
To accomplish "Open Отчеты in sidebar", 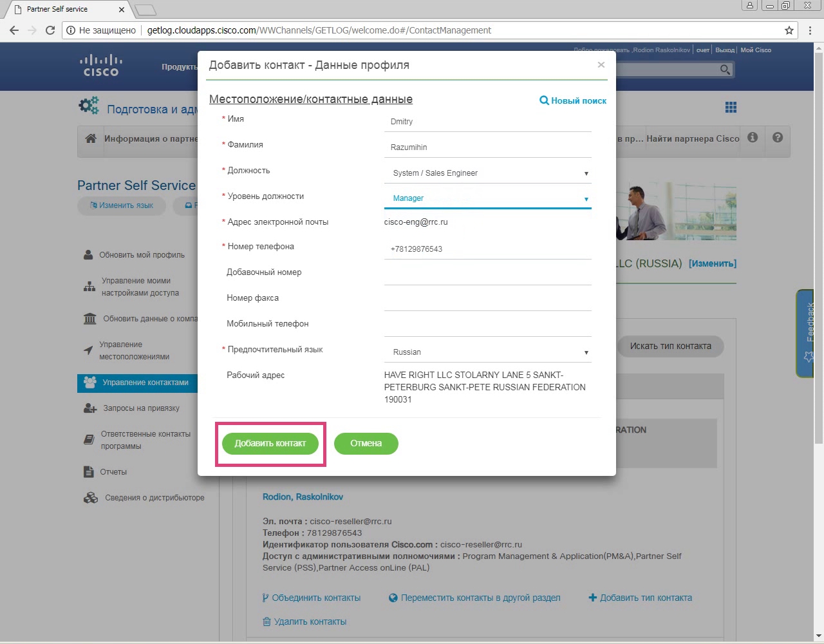I will coord(113,472).
